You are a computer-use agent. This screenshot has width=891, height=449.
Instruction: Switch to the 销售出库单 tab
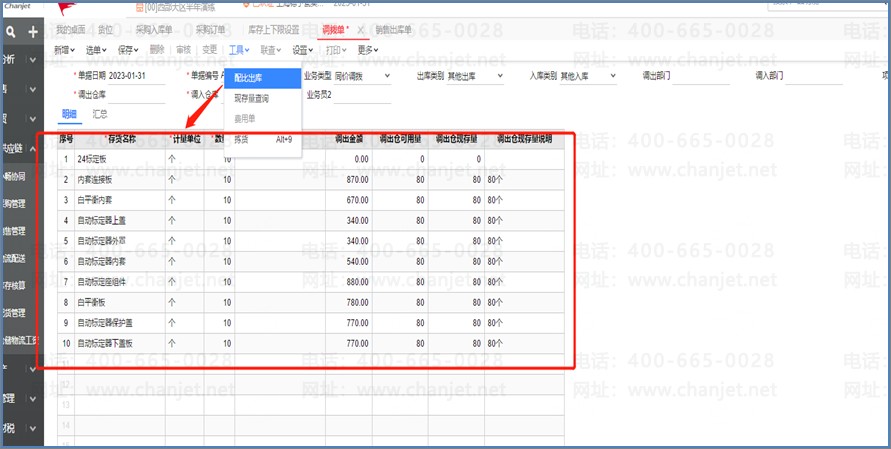[394, 30]
